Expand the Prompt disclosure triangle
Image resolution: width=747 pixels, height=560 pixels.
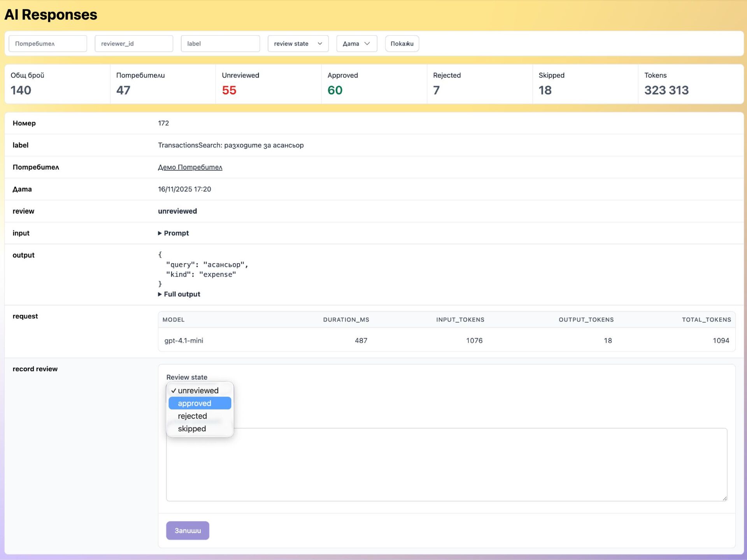[160, 233]
